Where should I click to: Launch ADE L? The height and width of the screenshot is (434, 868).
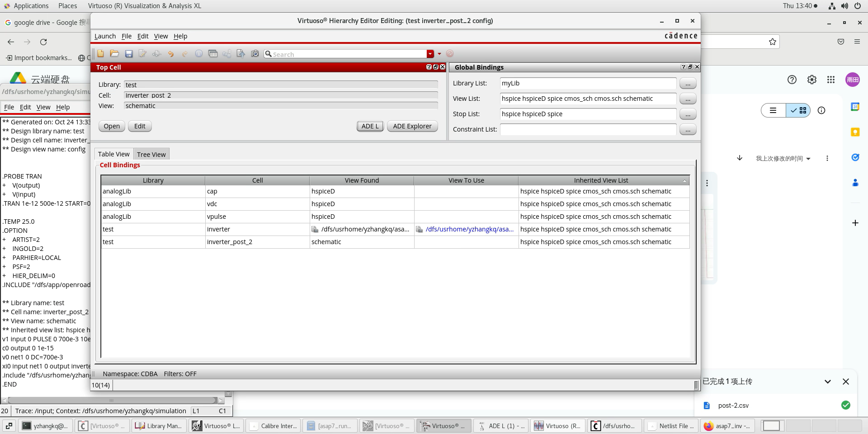coord(370,126)
